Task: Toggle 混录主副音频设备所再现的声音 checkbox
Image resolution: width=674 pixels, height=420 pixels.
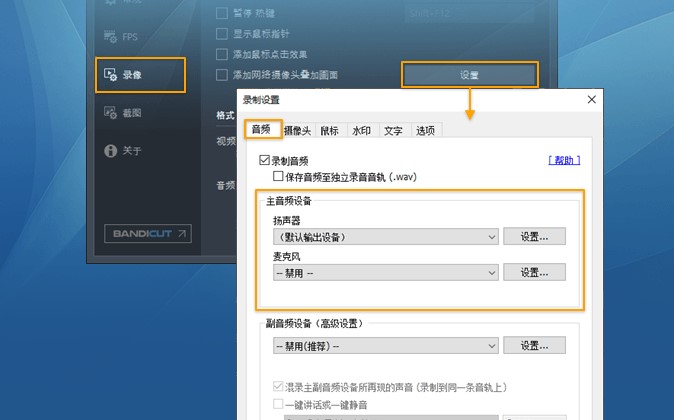Action: click(x=278, y=386)
